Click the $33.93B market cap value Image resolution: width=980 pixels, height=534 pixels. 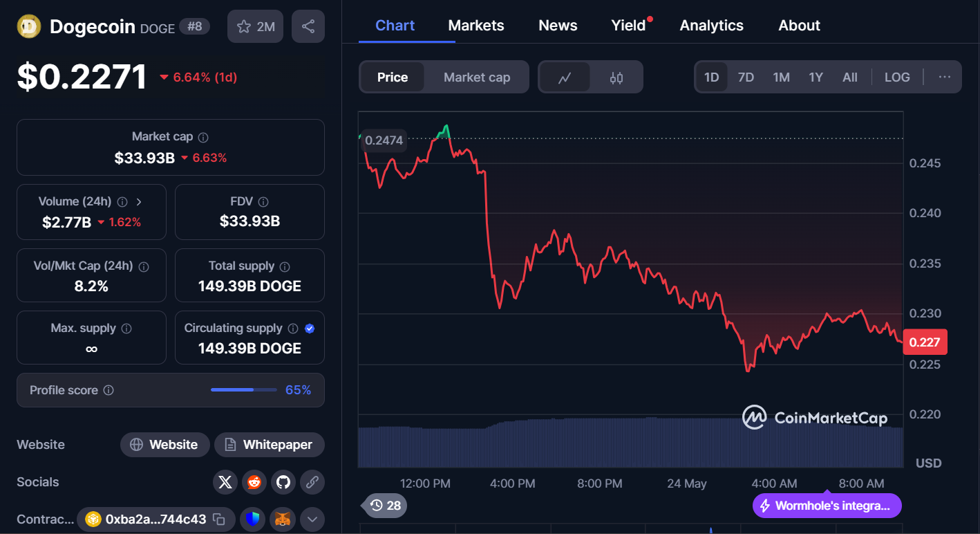pos(144,158)
